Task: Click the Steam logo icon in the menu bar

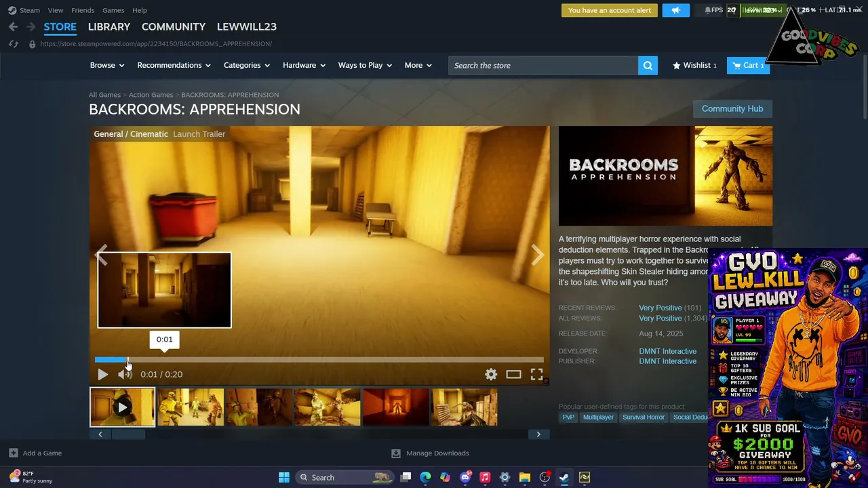Action: point(12,10)
